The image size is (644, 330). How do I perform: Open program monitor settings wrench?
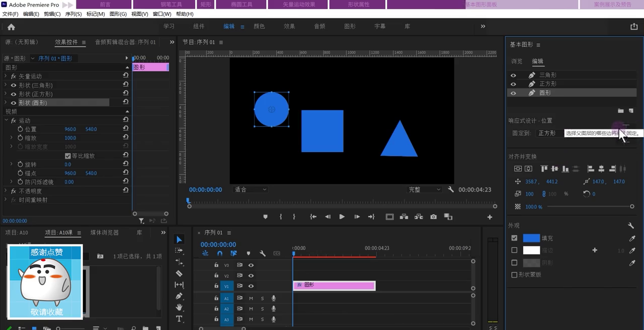click(451, 189)
